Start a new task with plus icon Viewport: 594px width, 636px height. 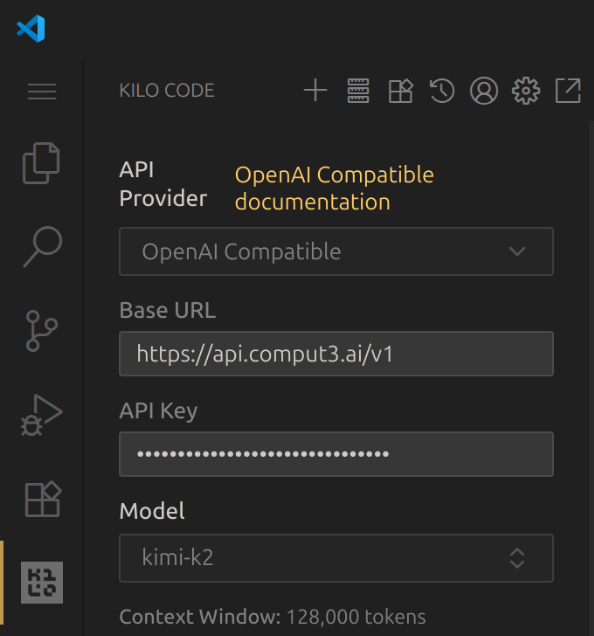coord(315,90)
